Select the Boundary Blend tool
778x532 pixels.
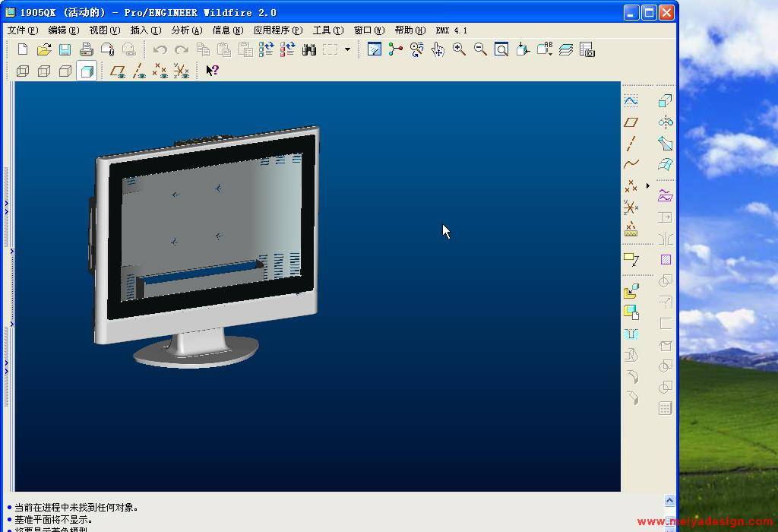[666, 163]
